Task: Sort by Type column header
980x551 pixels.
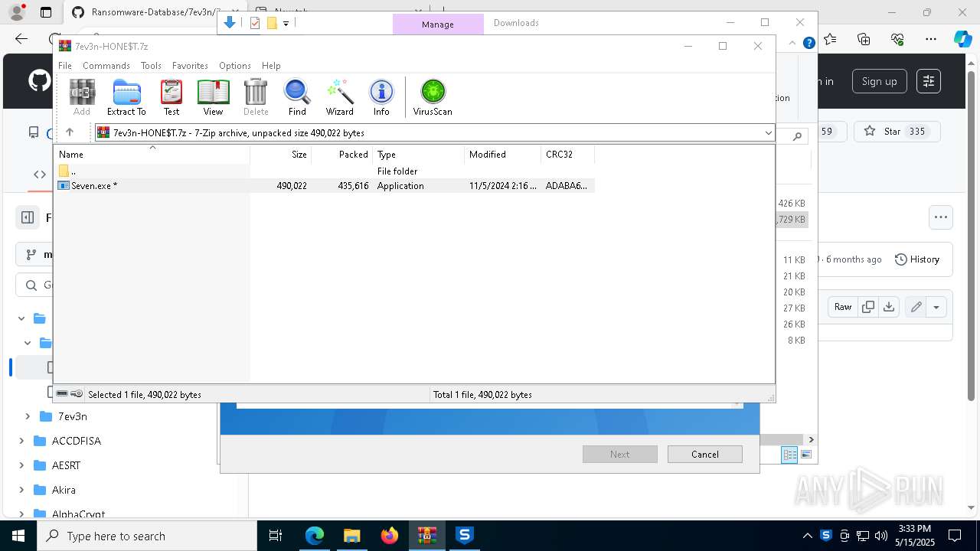Action: pos(418,155)
